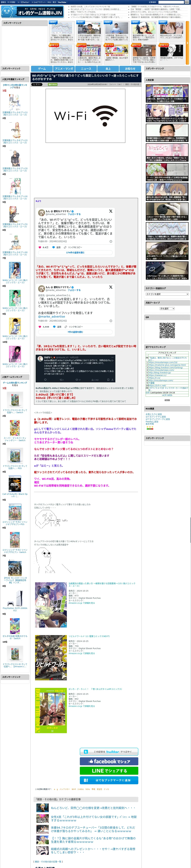Click the 検索 search button
Screen dimensions: 191x868
point(187,2)
